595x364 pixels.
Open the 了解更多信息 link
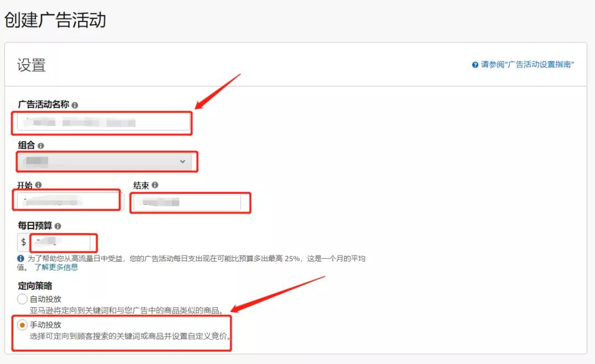pos(56,267)
